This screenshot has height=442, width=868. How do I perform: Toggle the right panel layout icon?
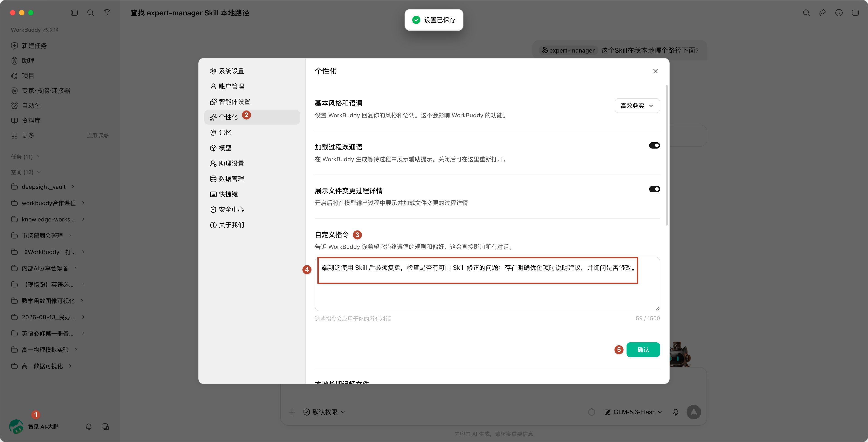tap(855, 13)
